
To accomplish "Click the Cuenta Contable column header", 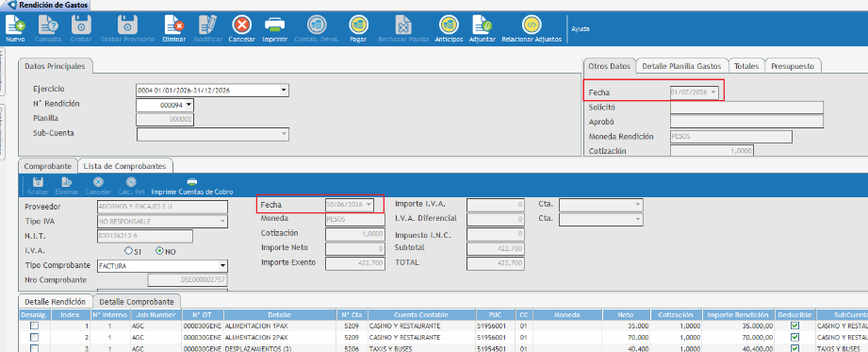I will (x=420, y=314).
